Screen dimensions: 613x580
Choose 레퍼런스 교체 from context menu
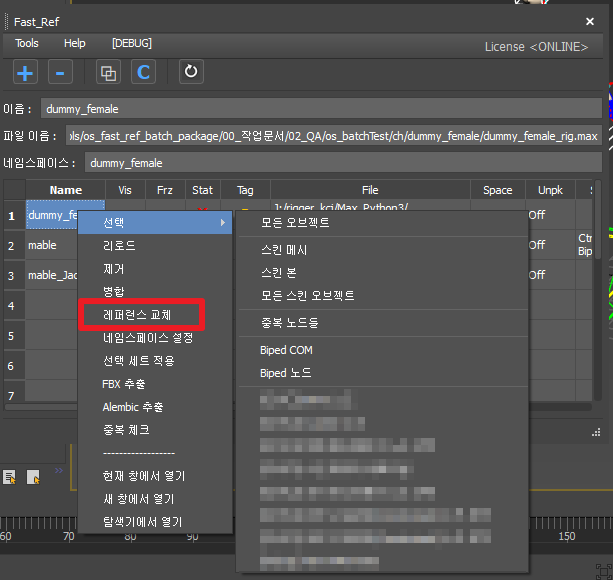point(155,315)
